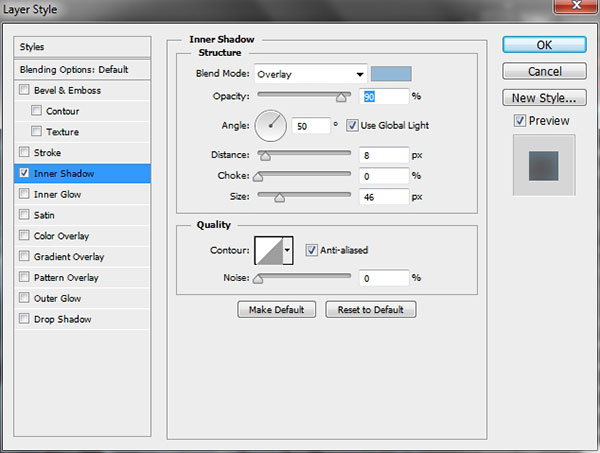Select the Stroke list item label
The height and width of the screenshot is (453, 600).
click(x=47, y=153)
